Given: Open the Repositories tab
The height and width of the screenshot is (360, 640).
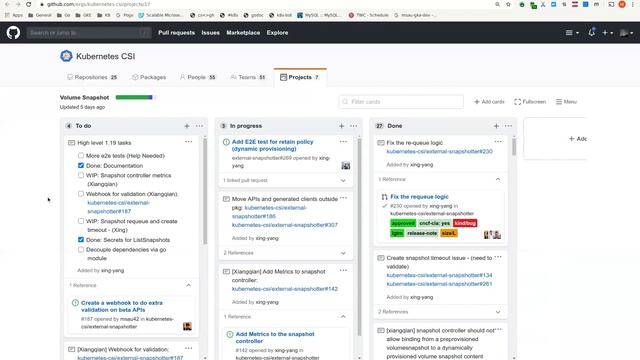Looking at the screenshot, I should coord(92,77).
